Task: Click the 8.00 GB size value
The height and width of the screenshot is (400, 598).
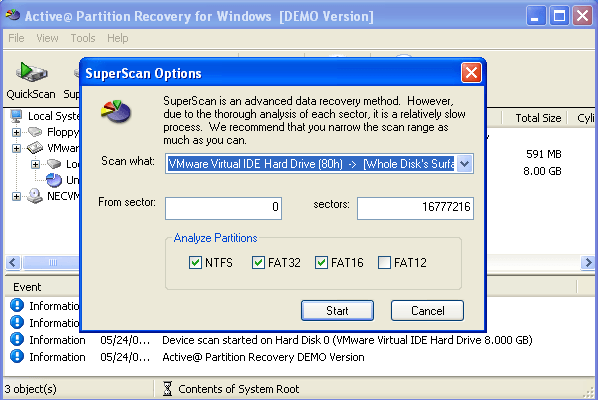Action: [542, 171]
